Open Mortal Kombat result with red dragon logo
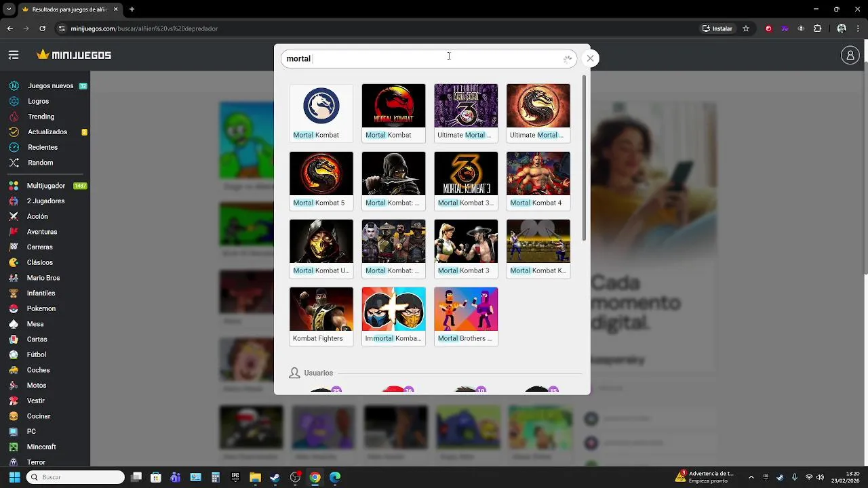This screenshot has height=488, width=868. [x=393, y=113]
